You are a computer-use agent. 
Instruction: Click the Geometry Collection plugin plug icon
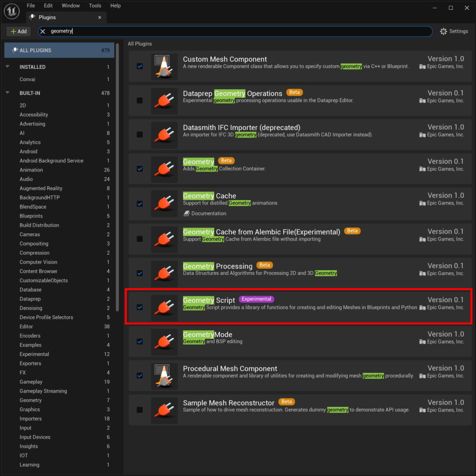[164, 169]
